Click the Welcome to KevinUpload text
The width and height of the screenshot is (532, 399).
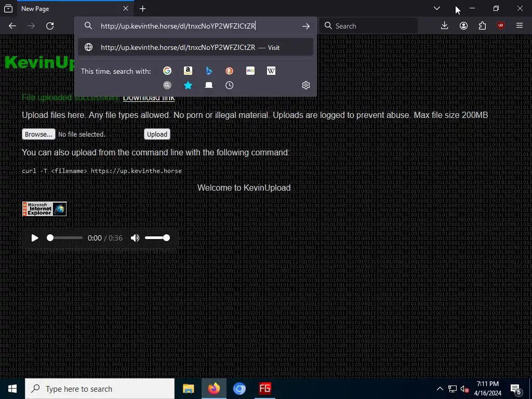click(244, 188)
